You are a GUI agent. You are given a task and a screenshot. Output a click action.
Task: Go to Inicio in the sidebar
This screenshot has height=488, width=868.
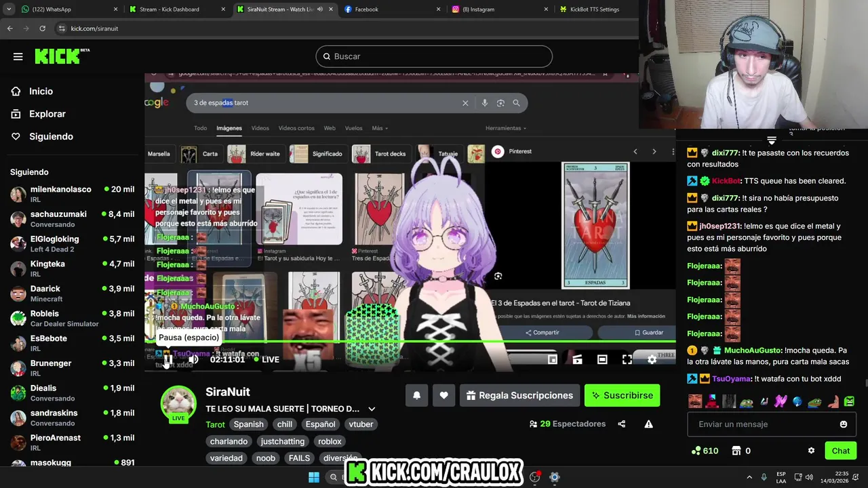point(41,91)
